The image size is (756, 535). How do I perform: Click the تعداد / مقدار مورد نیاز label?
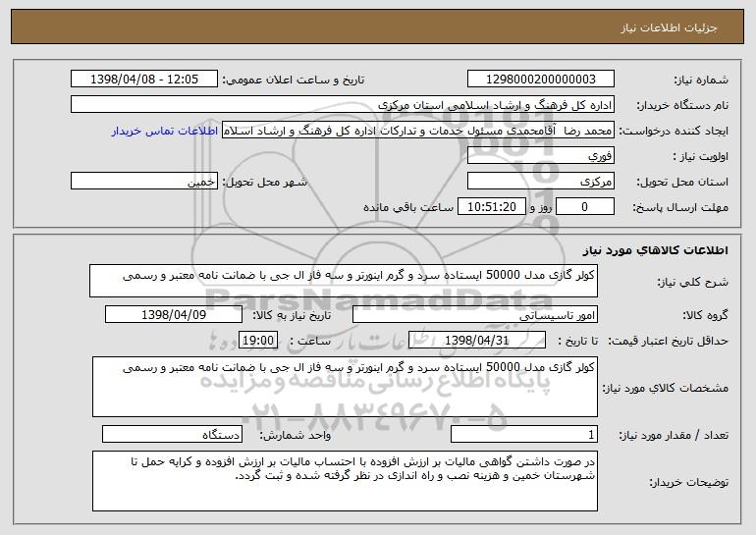(x=674, y=435)
